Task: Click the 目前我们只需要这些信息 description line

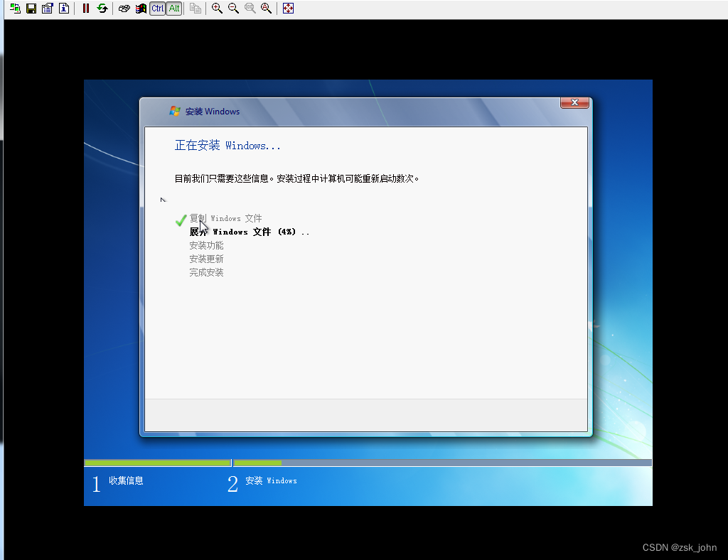Action: [296, 178]
